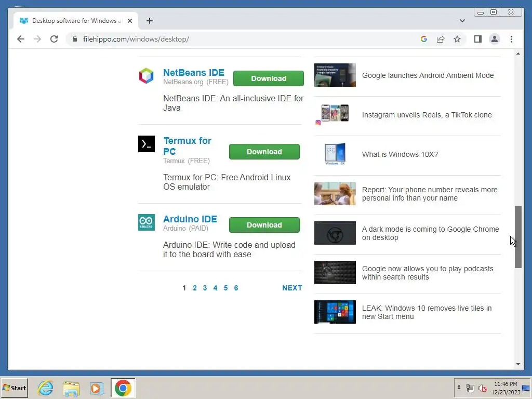Open the Arduino IDE title link

pos(190,219)
